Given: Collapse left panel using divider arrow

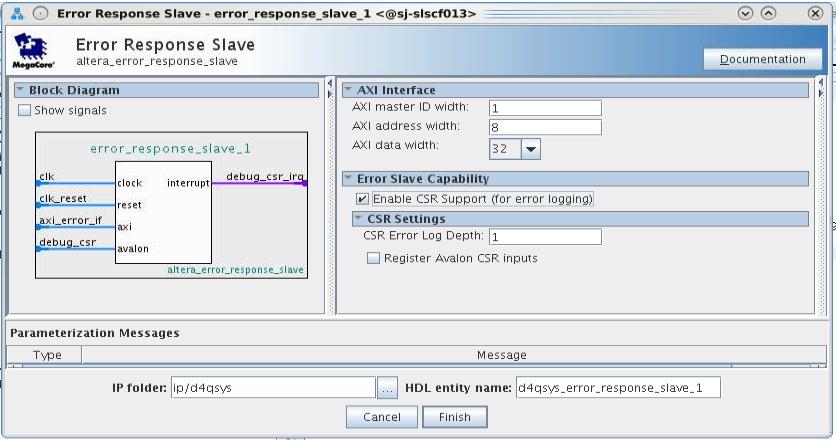Looking at the screenshot, I should [329, 83].
